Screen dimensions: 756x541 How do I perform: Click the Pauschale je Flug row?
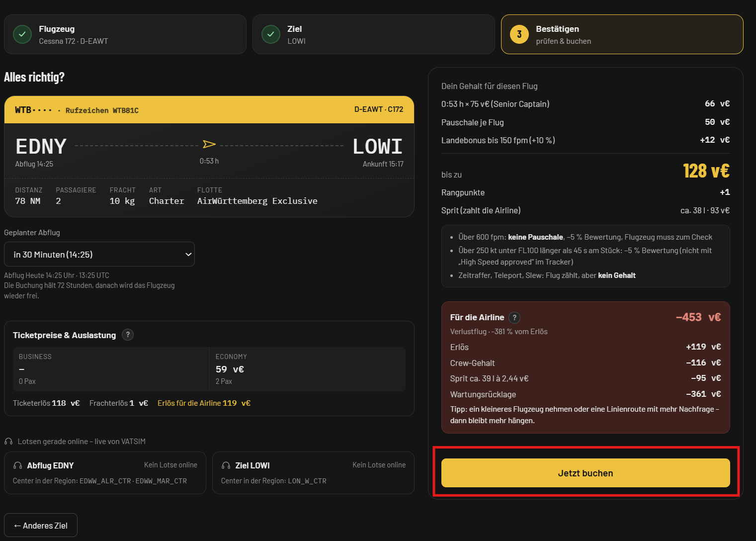coord(586,122)
